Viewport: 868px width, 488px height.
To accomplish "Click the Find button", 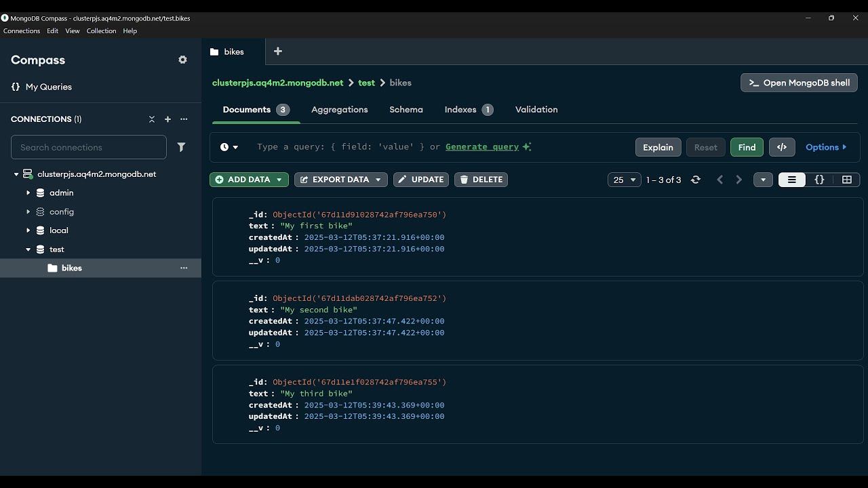I will tap(747, 147).
